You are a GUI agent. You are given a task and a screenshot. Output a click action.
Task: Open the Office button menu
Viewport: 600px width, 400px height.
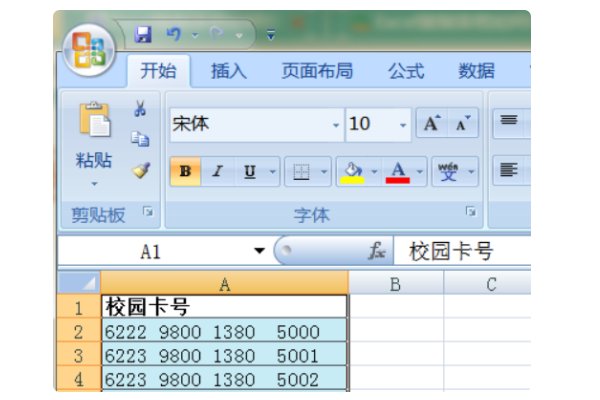(x=89, y=50)
